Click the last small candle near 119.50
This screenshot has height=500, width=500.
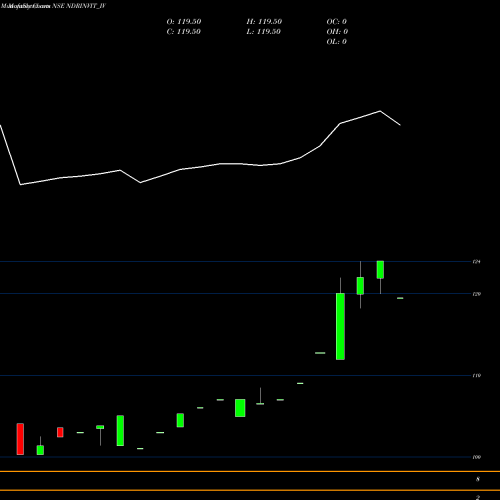tap(400, 298)
